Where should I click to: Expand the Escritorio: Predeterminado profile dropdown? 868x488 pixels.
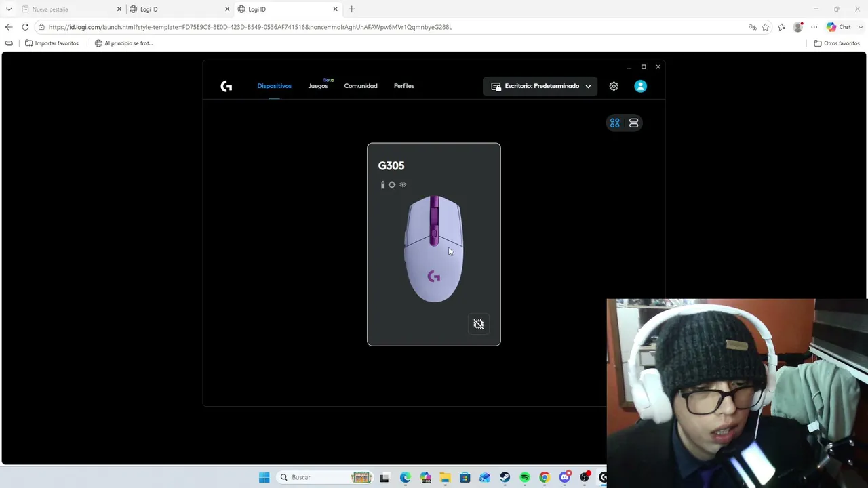(540, 86)
